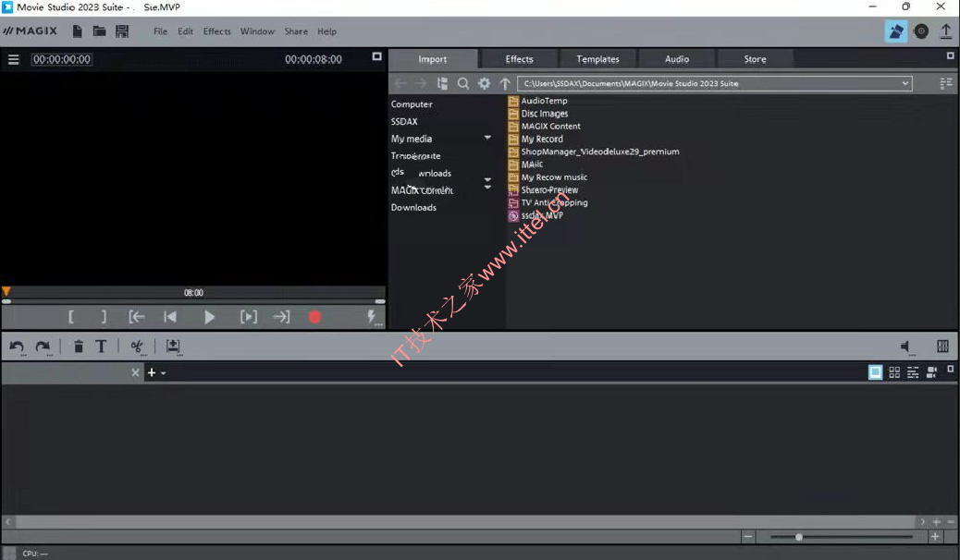Create a new project with the page icon

pyautogui.click(x=77, y=31)
